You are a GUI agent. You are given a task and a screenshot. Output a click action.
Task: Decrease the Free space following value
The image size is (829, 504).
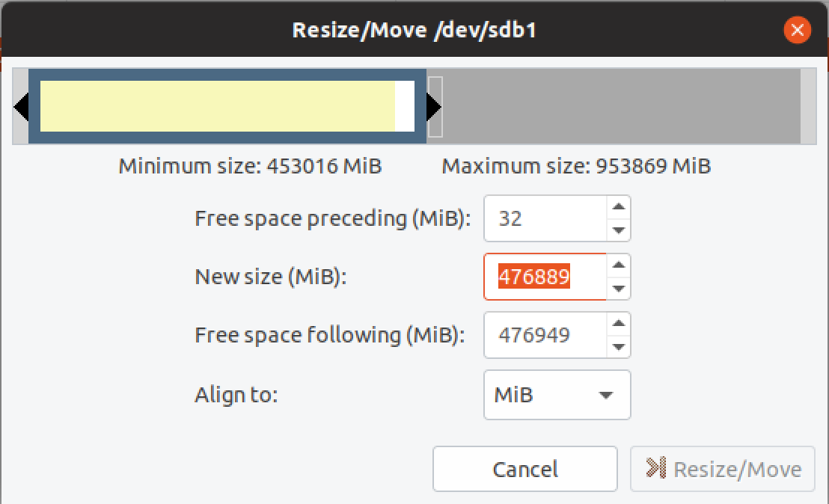pos(618,346)
